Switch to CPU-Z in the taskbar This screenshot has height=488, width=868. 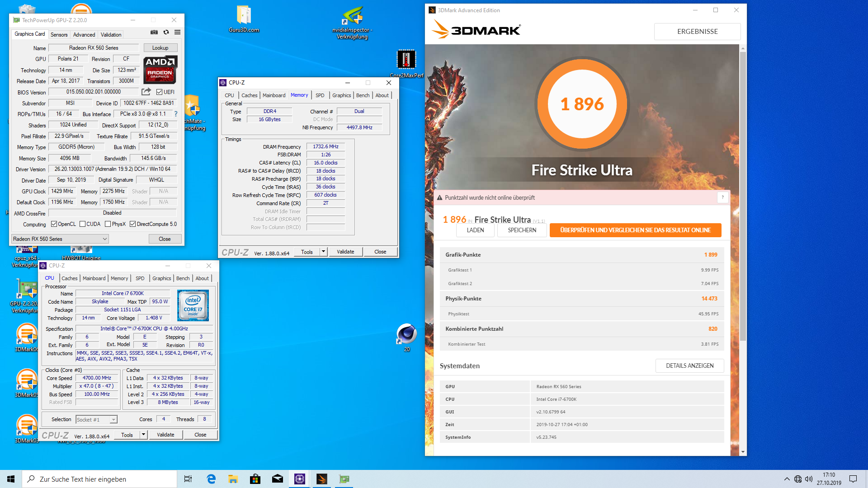tap(300, 479)
